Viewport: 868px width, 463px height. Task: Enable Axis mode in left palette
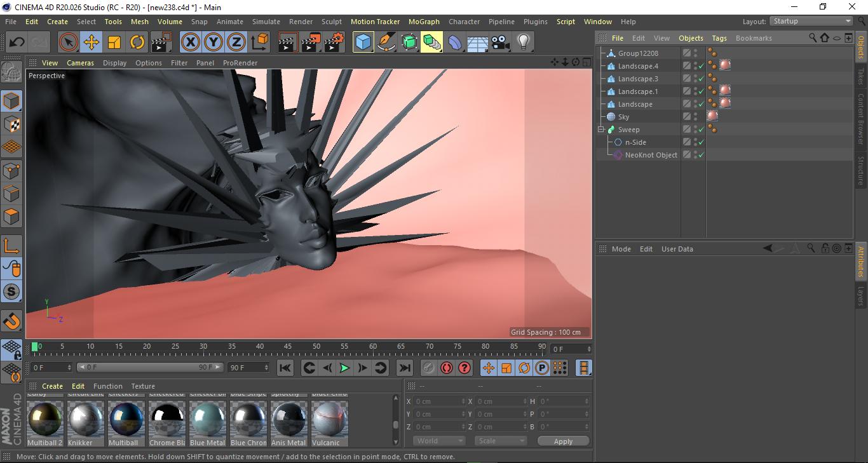click(11, 246)
